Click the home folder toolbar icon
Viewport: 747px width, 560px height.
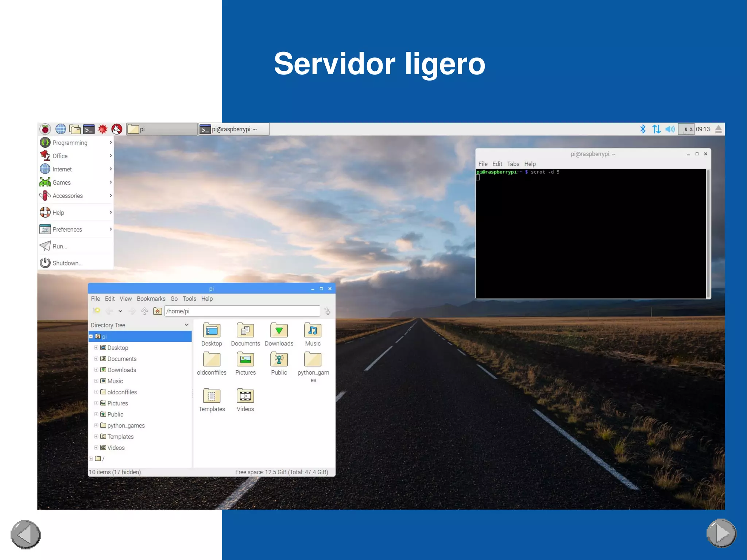point(158,311)
